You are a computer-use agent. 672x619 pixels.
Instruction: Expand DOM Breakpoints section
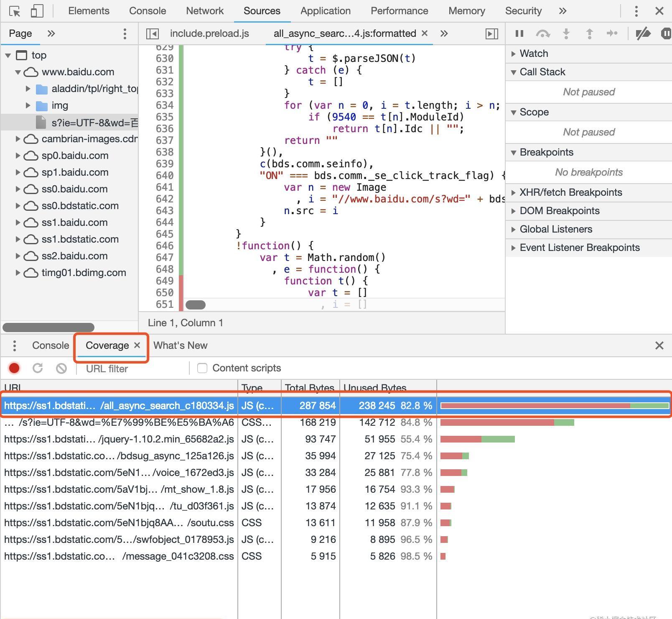[589, 211]
